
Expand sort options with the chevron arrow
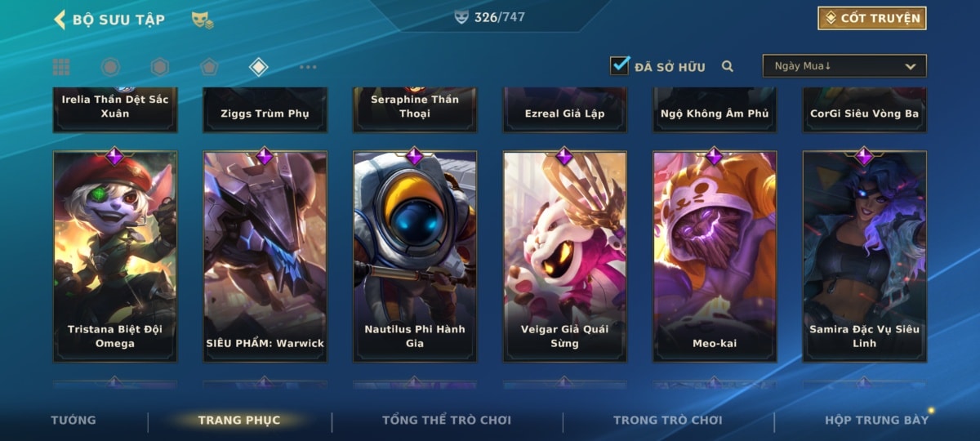pyautogui.click(x=911, y=67)
